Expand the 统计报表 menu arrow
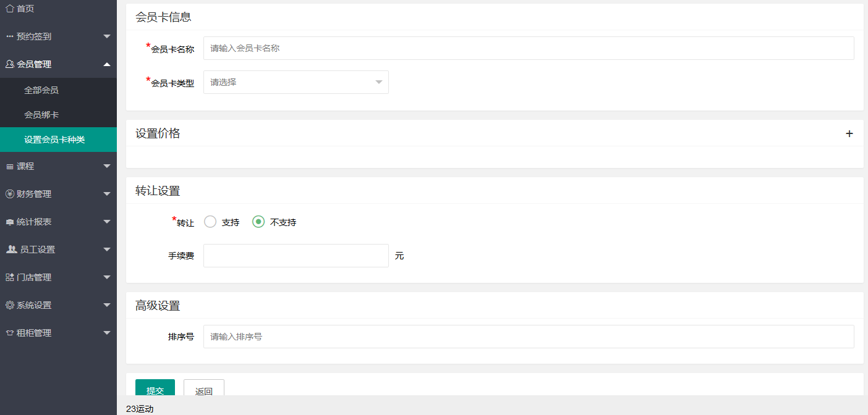 pyautogui.click(x=107, y=222)
